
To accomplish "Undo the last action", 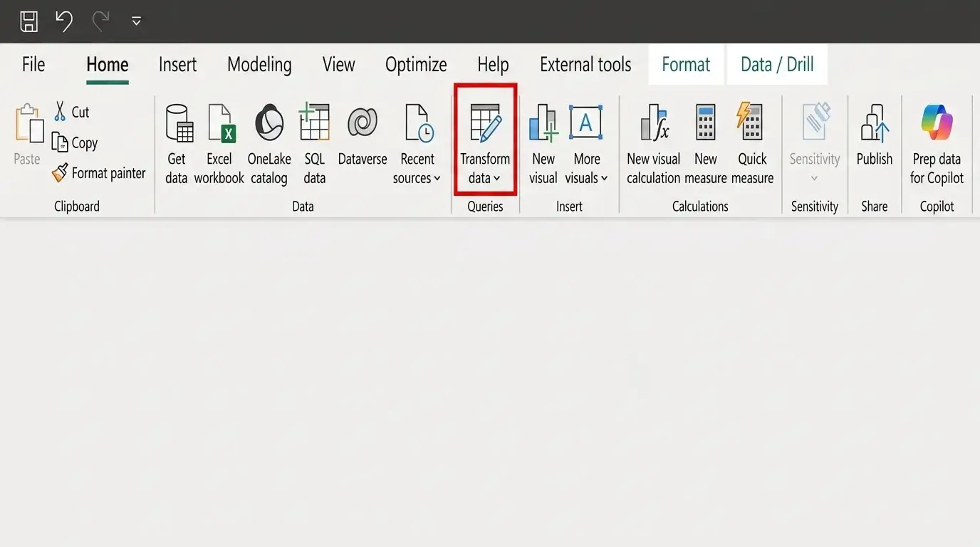I will (64, 21).
